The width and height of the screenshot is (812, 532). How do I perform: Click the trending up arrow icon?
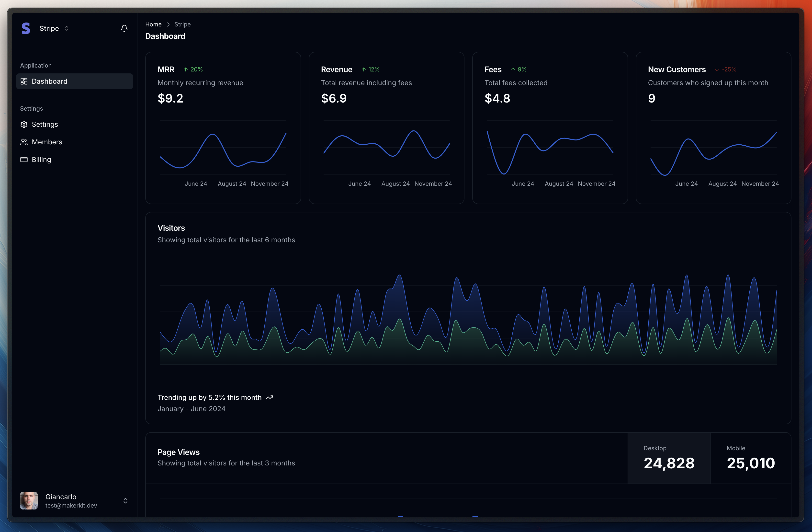(x=270, y=397)
